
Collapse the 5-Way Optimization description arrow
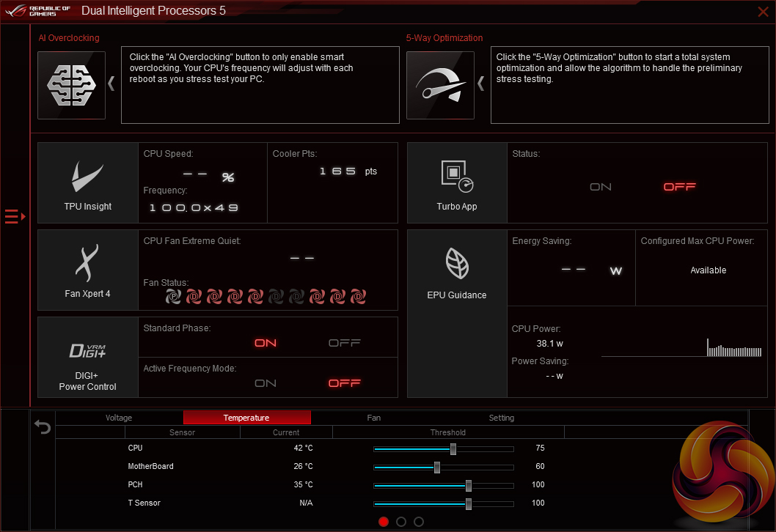pyautogui.click(x=481, y=84)
